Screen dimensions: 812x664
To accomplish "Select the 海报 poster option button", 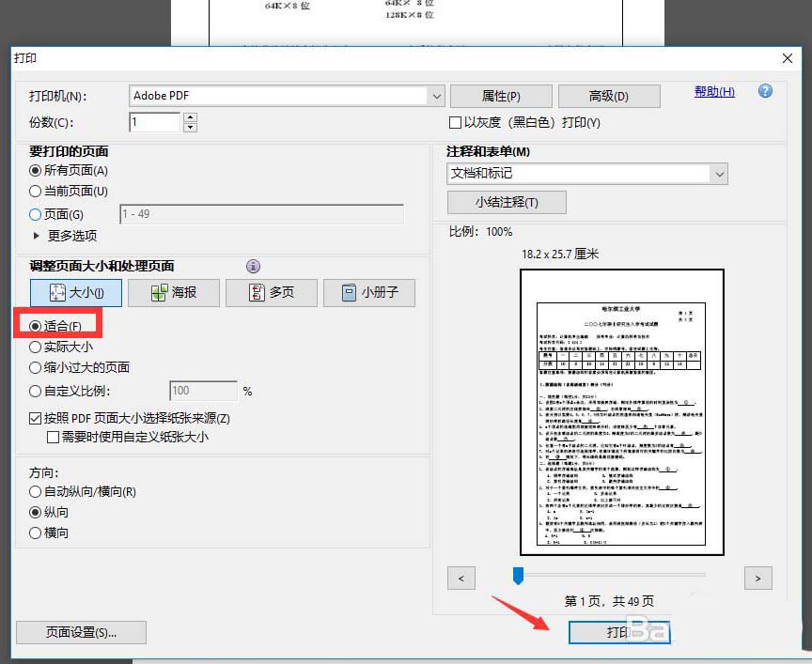I will [x=174, y=293].
